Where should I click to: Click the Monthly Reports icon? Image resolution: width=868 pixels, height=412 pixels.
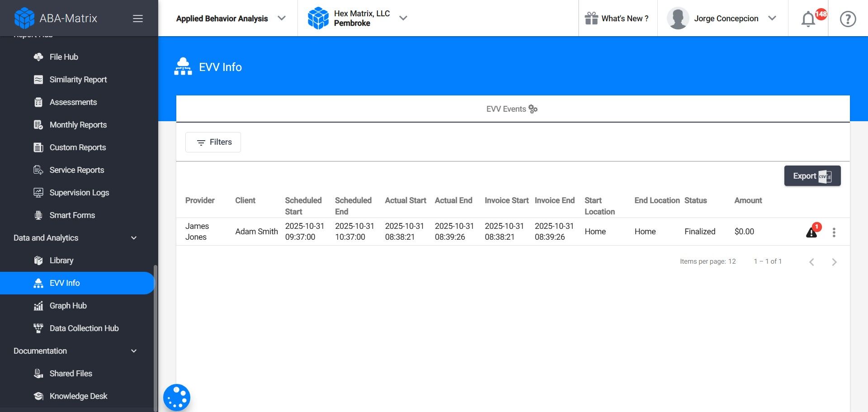(38, 125)
